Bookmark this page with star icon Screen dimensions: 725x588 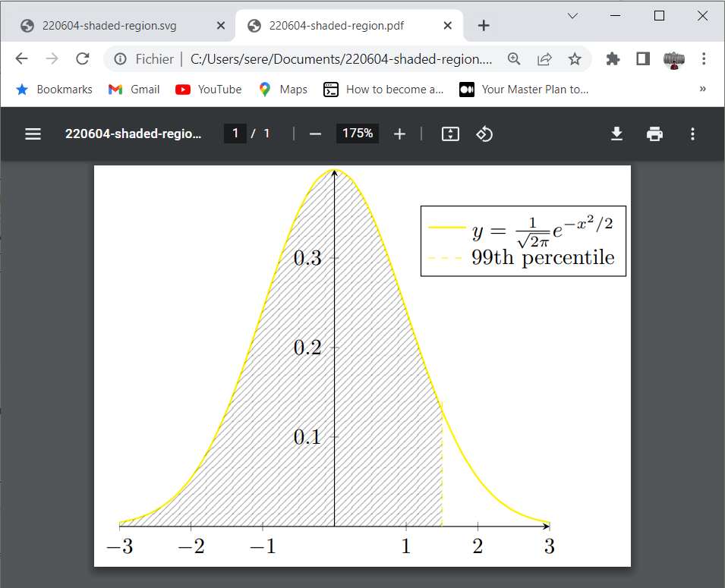click(575, 59)
